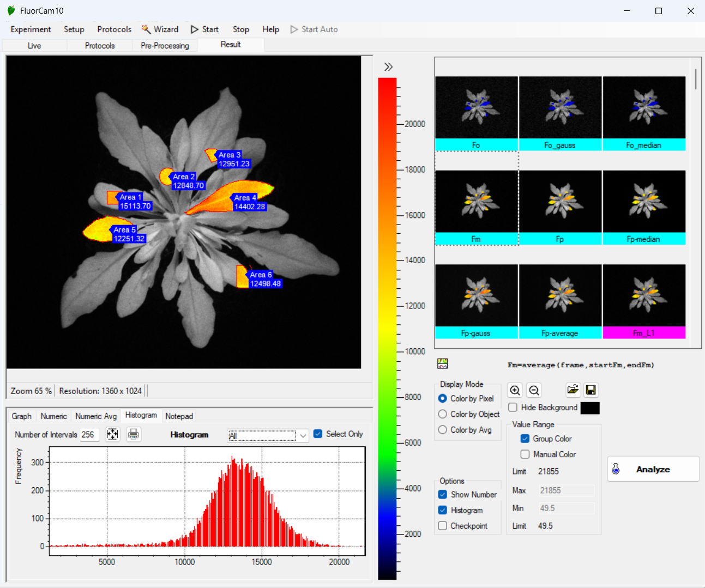Click the save floppy disk icon

590,390
